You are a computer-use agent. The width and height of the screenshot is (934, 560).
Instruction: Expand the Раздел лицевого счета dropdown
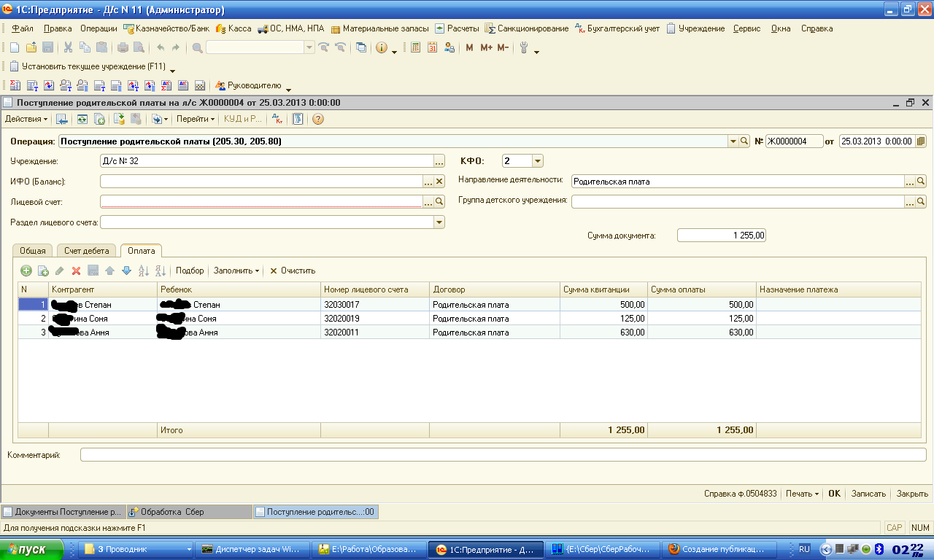point(439,222)
